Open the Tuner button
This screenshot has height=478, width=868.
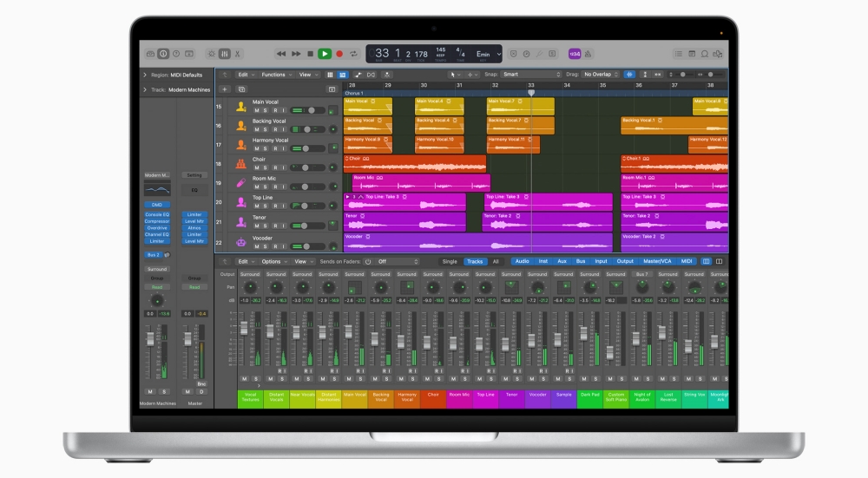[540, 54]
